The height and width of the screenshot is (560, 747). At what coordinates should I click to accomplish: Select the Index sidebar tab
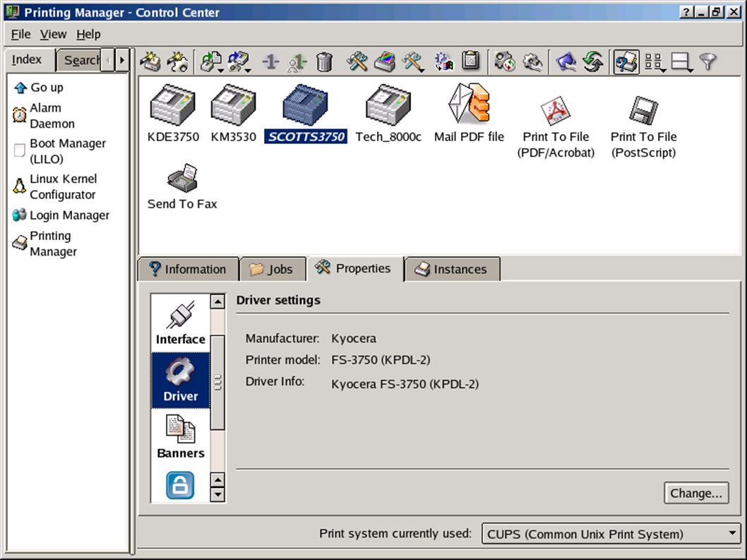28,59
